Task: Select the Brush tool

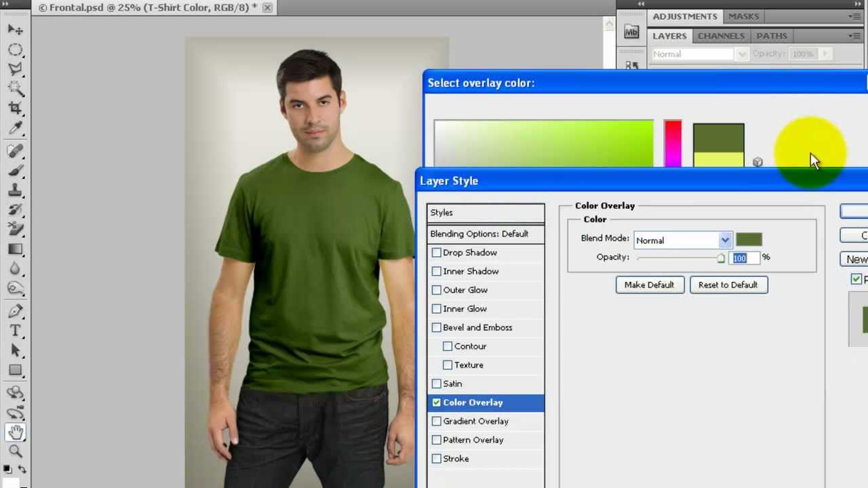Action: click(x=15, y=170)
